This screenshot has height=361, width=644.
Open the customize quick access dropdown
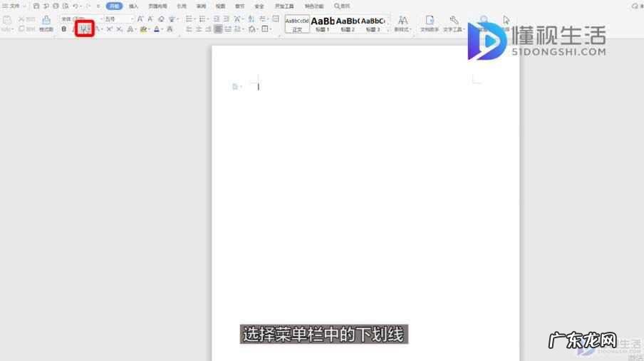point(98,6)
